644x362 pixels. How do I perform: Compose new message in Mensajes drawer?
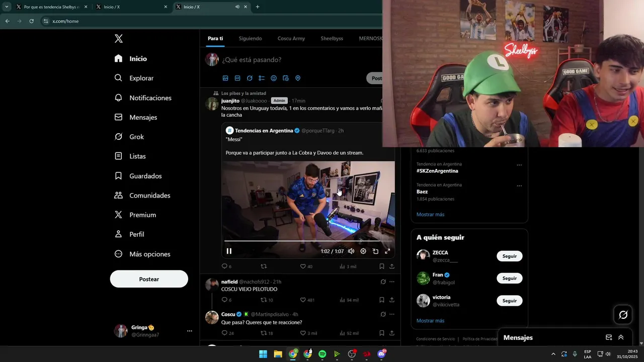coord(609,337)
